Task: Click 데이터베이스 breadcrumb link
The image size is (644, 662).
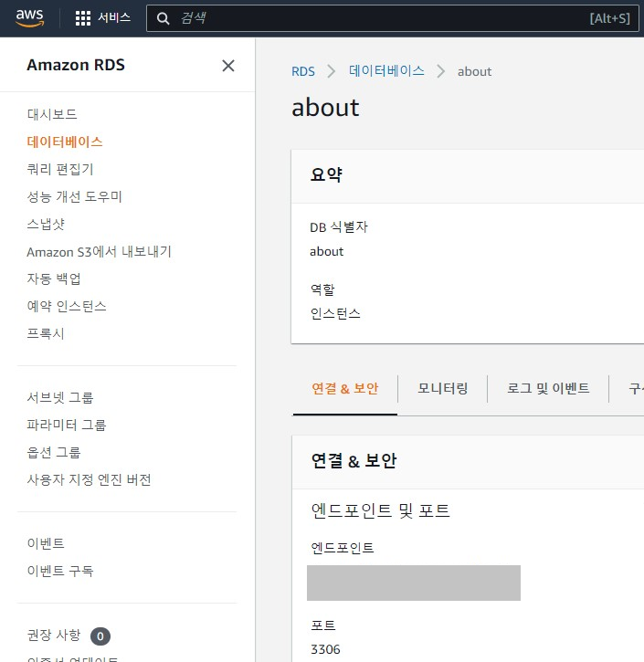Action: (386, 71)
